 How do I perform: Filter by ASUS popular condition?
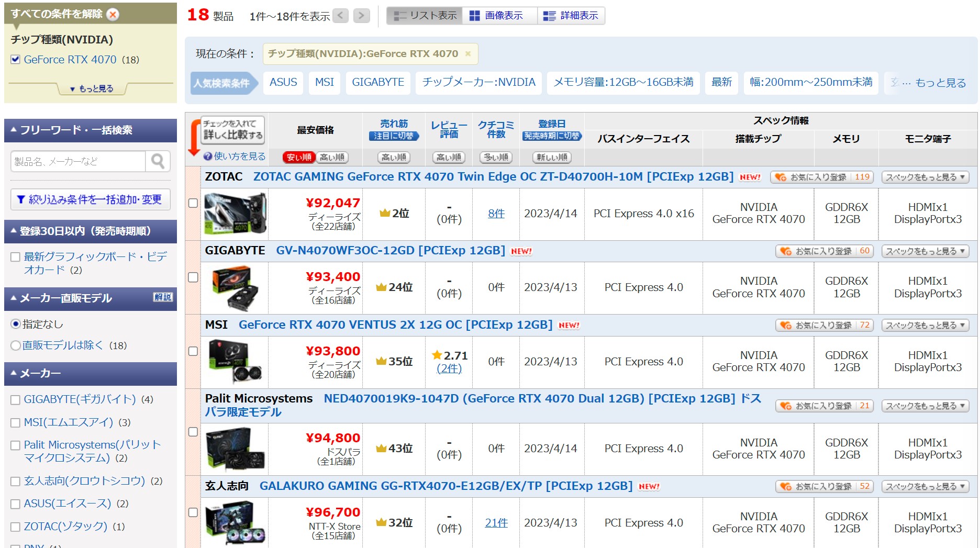point(283,83)
